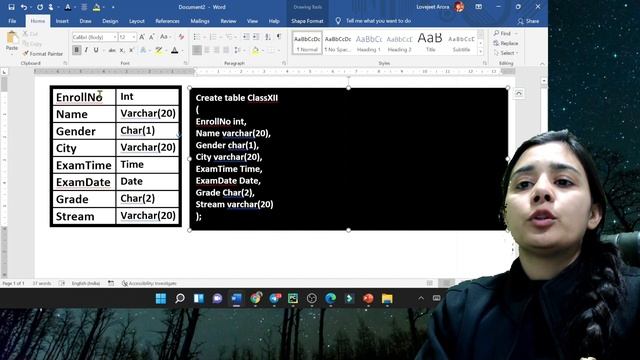This screenshot has width=640, height=360.
Task: Increase paragraph indent
Action: pos(256,37)
